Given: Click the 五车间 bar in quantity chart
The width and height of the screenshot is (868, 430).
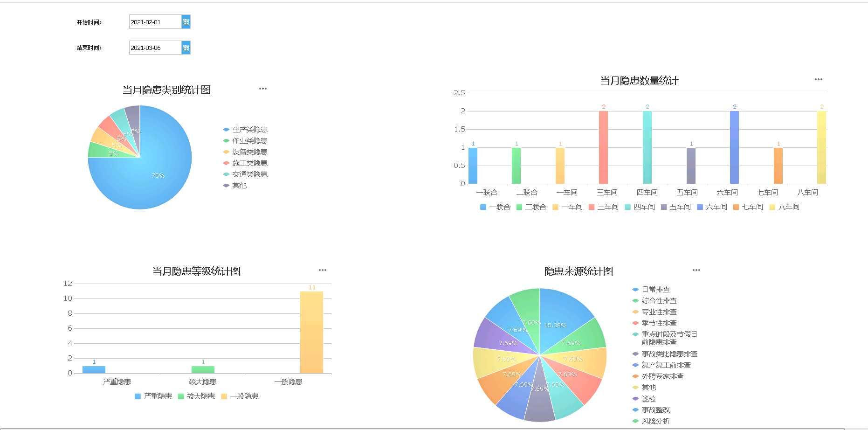Looking at the screenshot, I should [x=691, y=166].
